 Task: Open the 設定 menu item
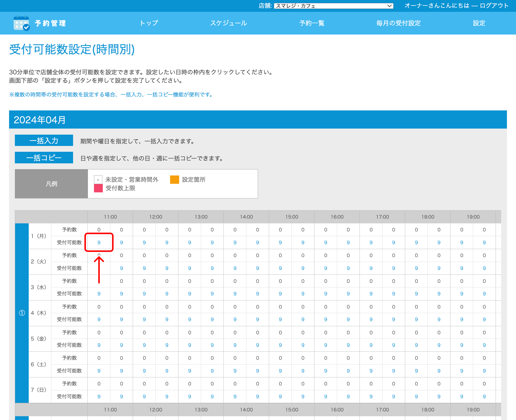[x=479, y=23]
